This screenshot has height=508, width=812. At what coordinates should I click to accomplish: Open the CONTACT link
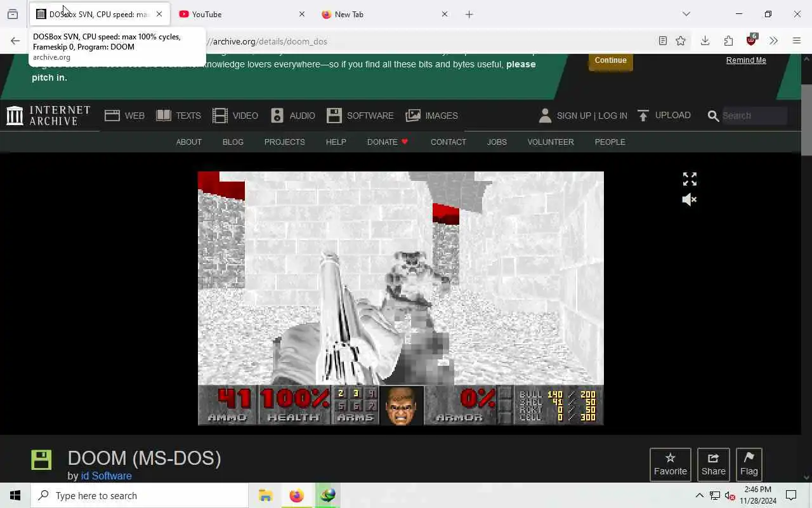point(449,142)
